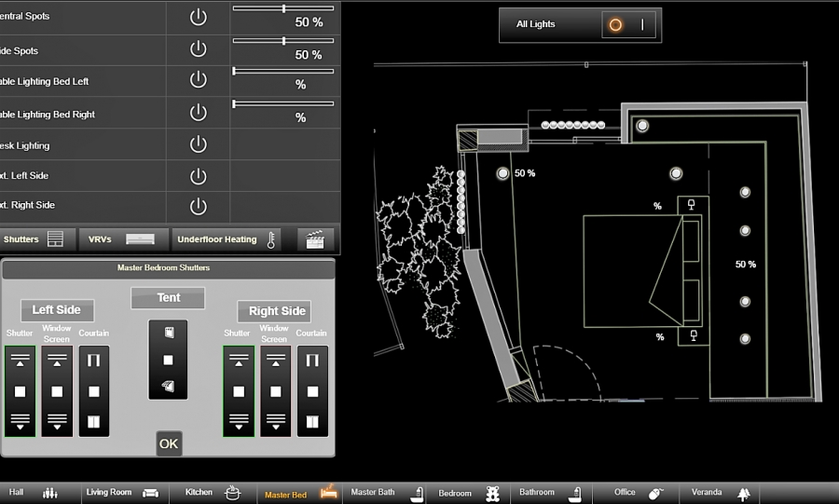Image resolution: width=839 pixels, height=504 pixels.
Task: Close the right side curtain
Action: (x=312, y=422)
